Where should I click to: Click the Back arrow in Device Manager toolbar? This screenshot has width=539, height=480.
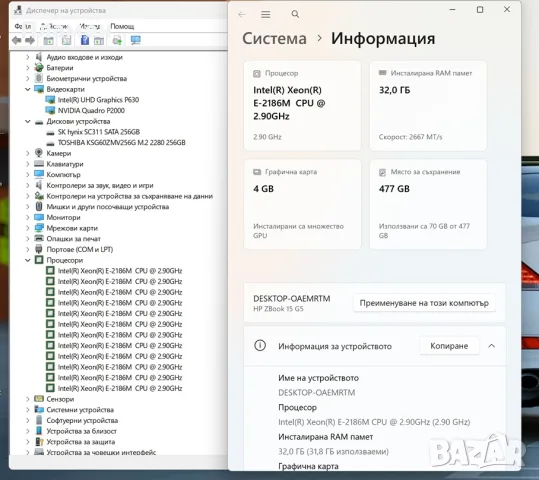(16, 40)
